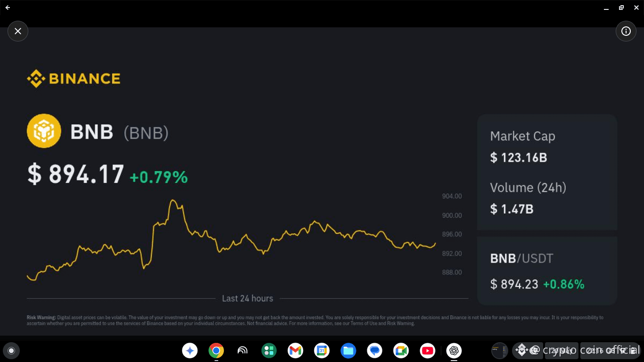This screenshot has width=644, height=362.
Task: Open the green four-dot app on the shelf
Action: [269, 351]
